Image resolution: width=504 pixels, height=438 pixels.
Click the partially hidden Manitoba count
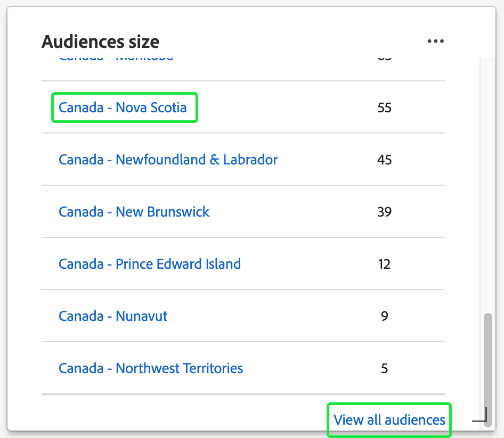pos(384,59)
